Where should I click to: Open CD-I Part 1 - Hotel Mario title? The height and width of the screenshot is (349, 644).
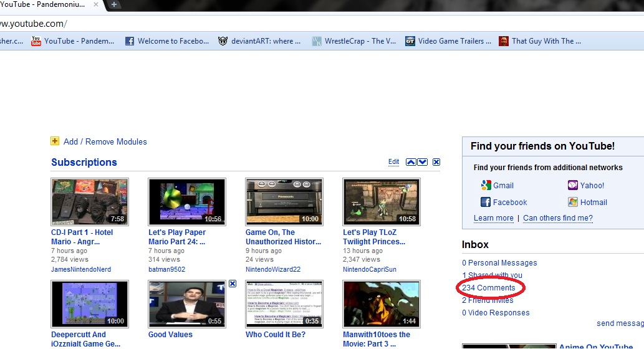point(82,237)
